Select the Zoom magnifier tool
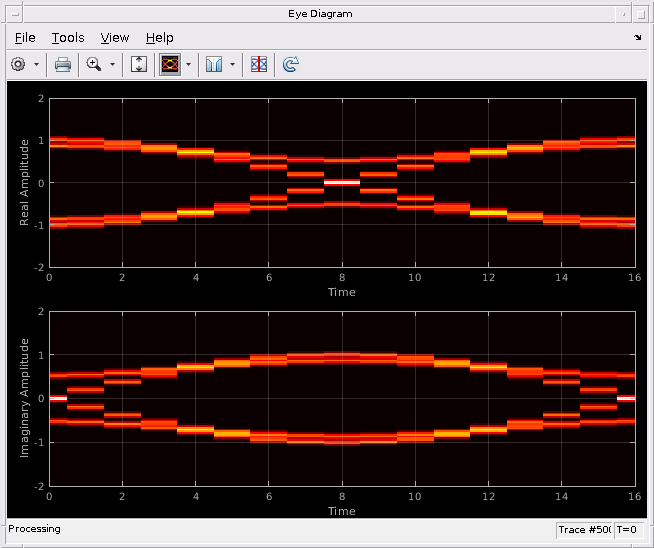654x548 pixels. tap(94, 64)
